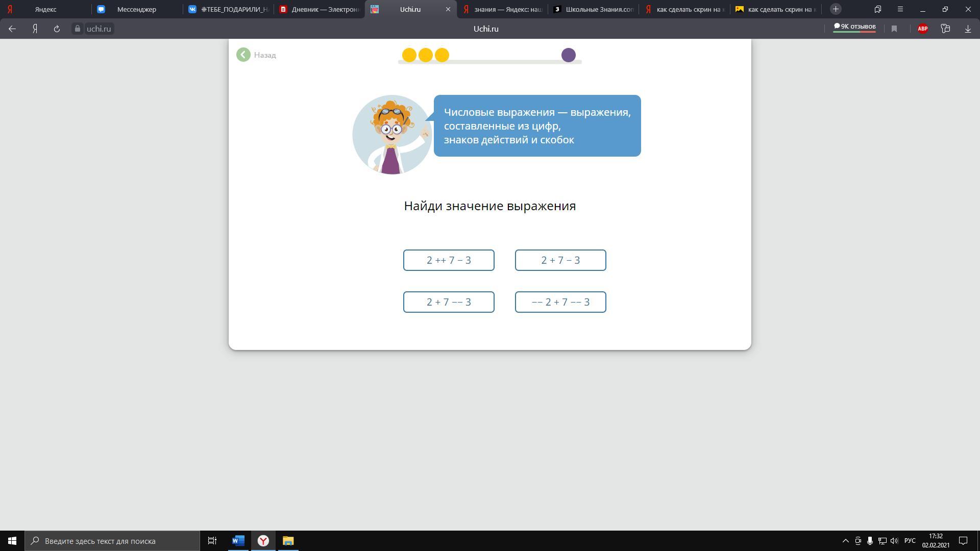
Task: Open the downloads arrow icon
Action: pos(967,29)
